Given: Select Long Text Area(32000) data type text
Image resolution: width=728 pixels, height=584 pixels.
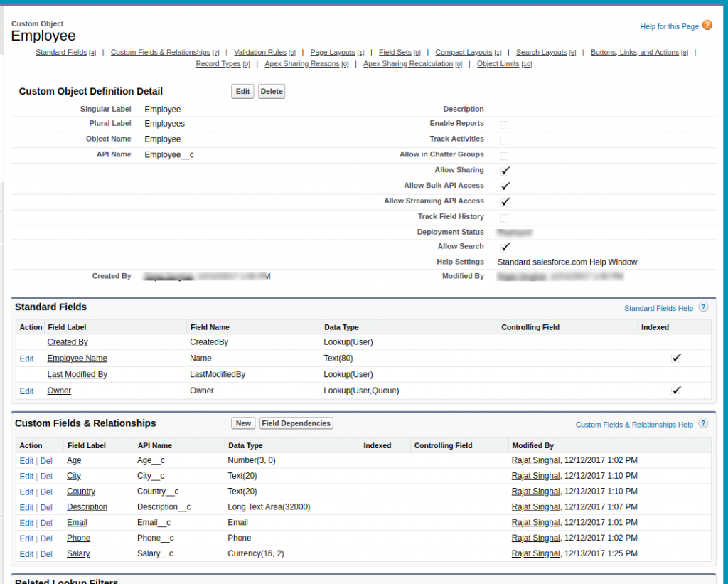Looking at the screenshot, I should coord(269,507).
